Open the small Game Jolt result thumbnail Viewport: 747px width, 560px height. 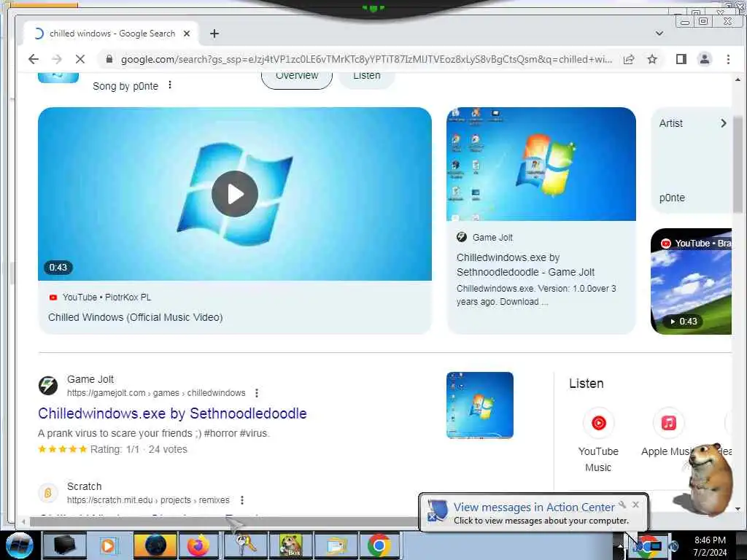(x=480, y=405)
